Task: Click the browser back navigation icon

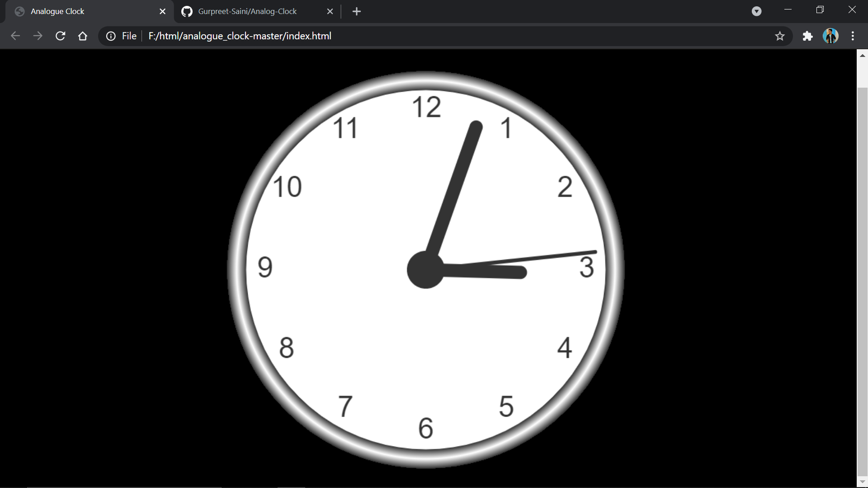Action: pos(14,36)
